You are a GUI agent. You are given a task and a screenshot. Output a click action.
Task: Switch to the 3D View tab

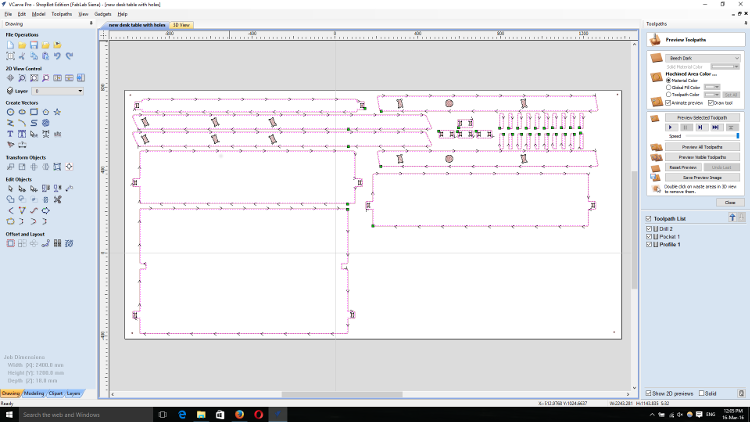pos(181,25)
